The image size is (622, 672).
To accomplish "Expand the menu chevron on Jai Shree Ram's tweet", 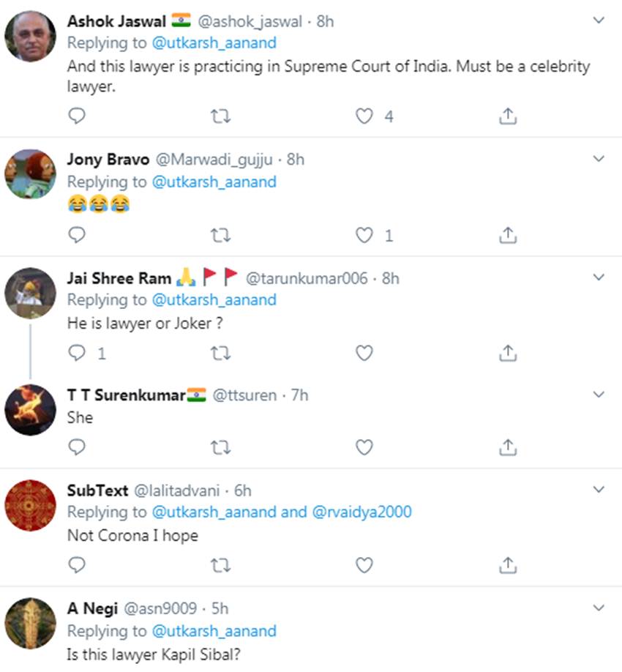I will coord(599,277).
